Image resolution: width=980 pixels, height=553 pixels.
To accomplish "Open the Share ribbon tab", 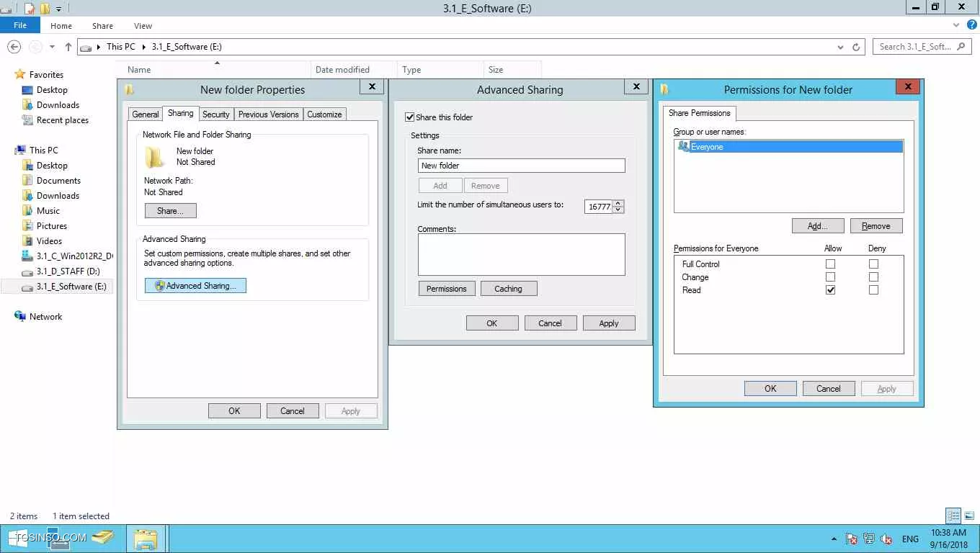I will pos(102,26).
